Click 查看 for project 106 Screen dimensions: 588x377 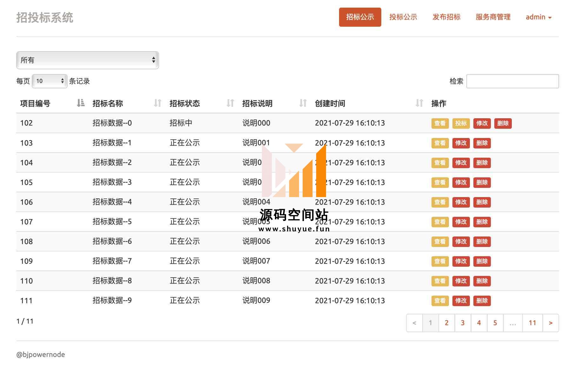[440, 202]
